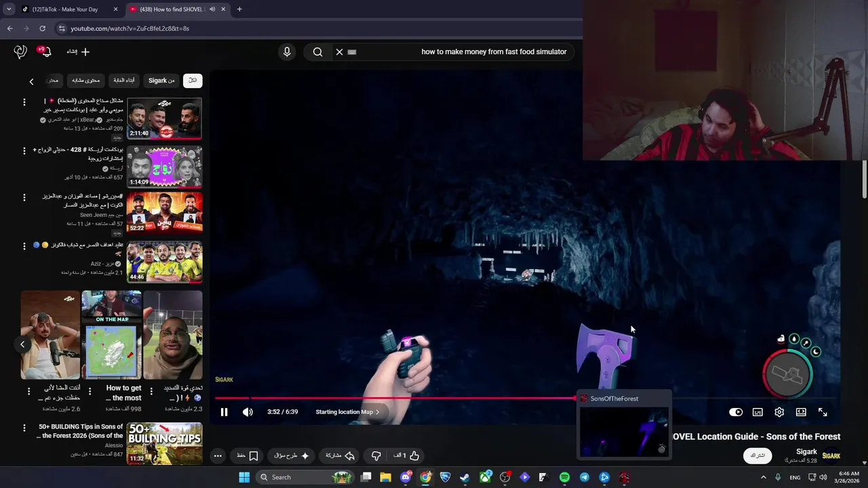Screen dimensions: 868x488
Task: Select the 'محتوى مشابه' filter chip
Action: [x=85, y=80]
